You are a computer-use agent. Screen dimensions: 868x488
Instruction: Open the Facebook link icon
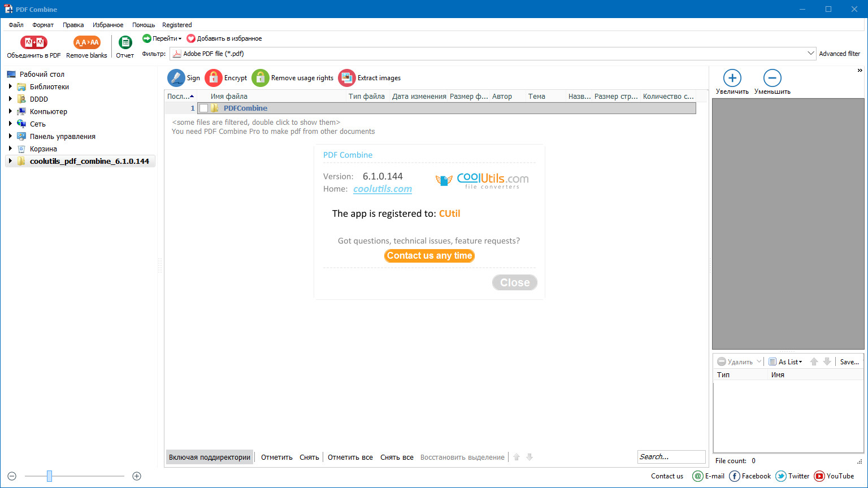(735, 476)
